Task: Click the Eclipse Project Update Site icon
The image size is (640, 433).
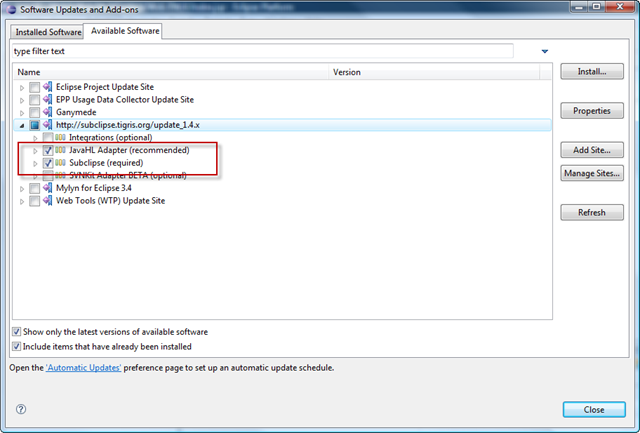Action: (48, 87)
